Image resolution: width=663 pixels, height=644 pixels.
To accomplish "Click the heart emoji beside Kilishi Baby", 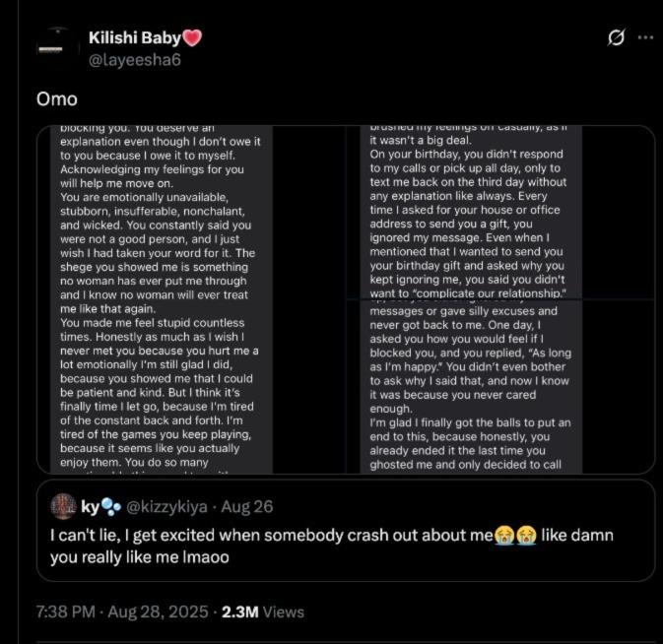I will 192,38.
